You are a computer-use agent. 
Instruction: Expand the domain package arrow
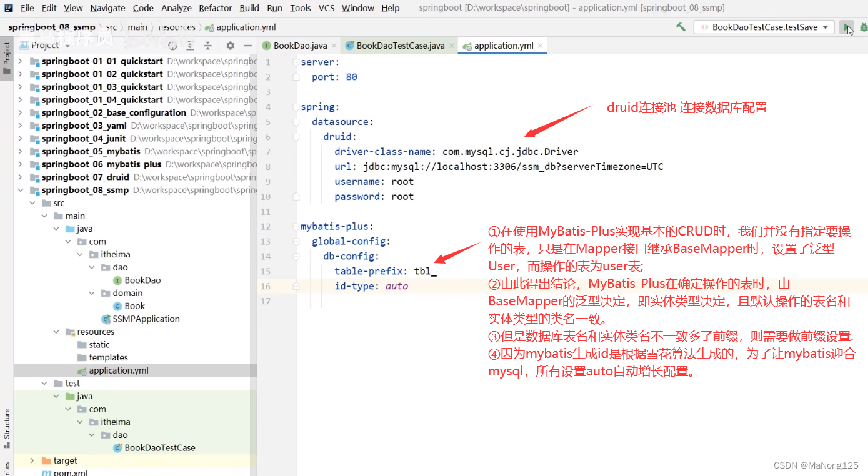point(92,293)
